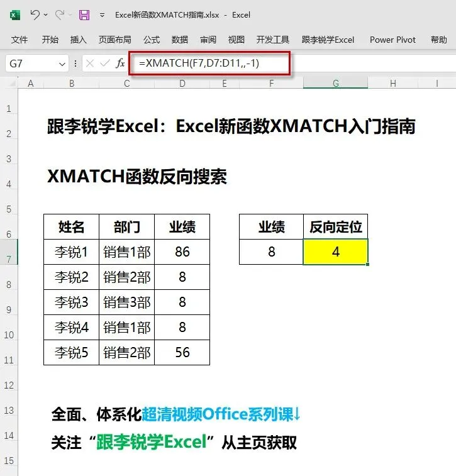Select column D header
The height and width of the screenshot is (476, 456).
[182, 83]
